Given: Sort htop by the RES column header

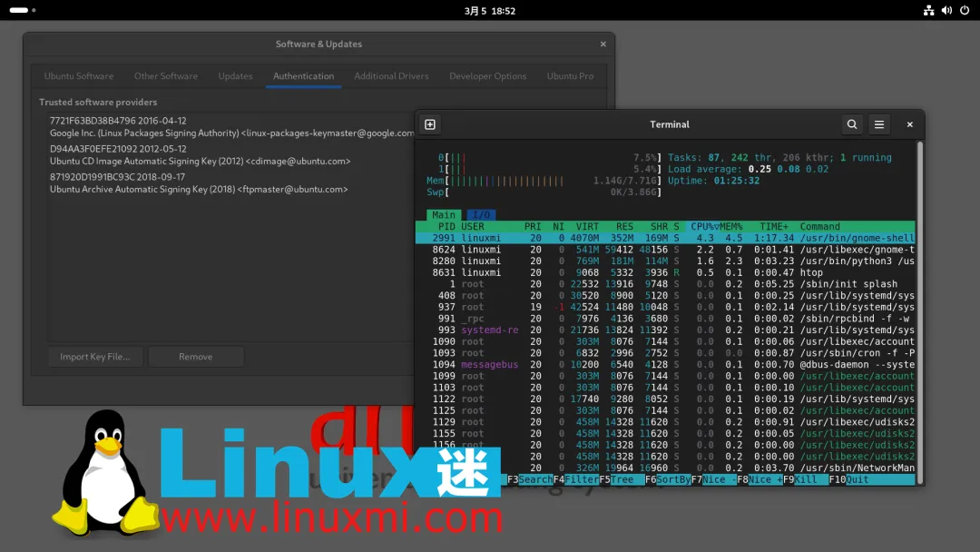Looking at the screenshot, I should point(624,226).
